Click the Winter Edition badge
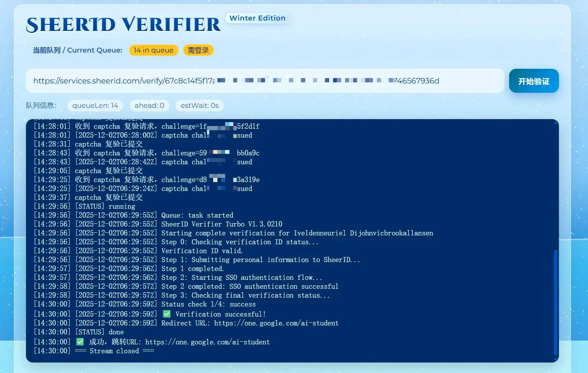Image resolution: width=588 pixels, height=373 pixels. click(x=257, y=18)
